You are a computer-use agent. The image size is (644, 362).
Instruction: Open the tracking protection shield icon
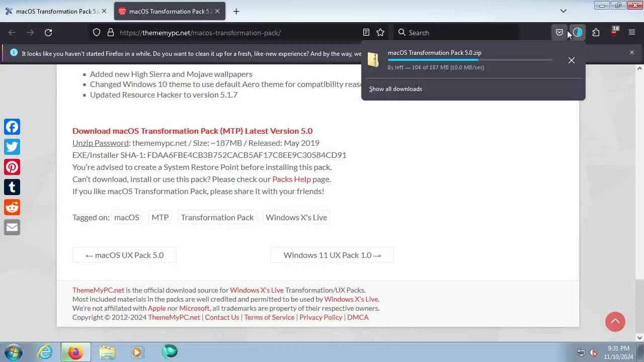[97, 33]
